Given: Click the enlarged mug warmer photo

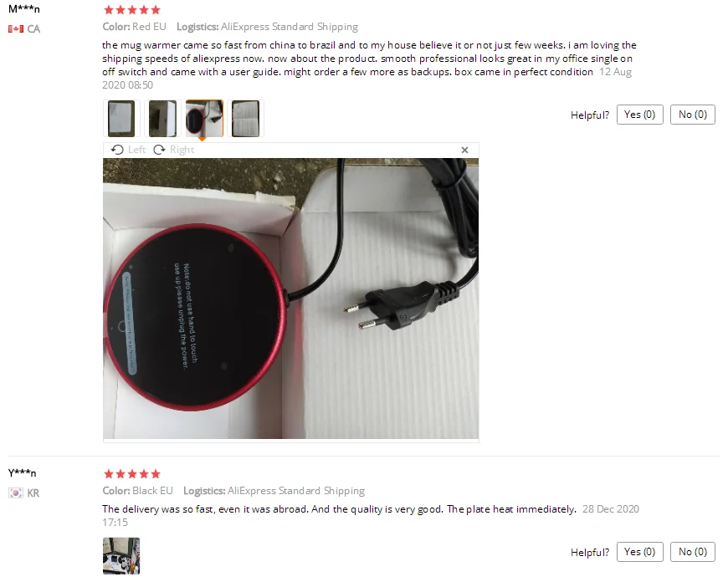Looking at the screenshot, I should (x=290, y=299).
